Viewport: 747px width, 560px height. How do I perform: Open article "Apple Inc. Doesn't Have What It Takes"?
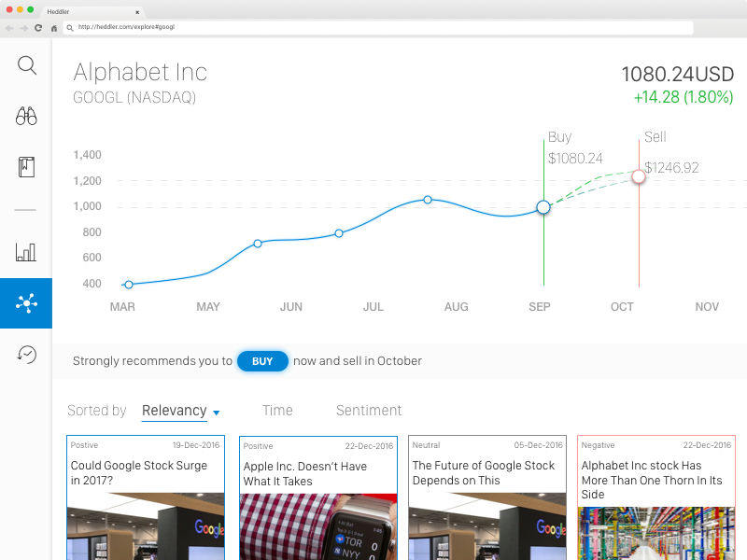pos(305,474)
